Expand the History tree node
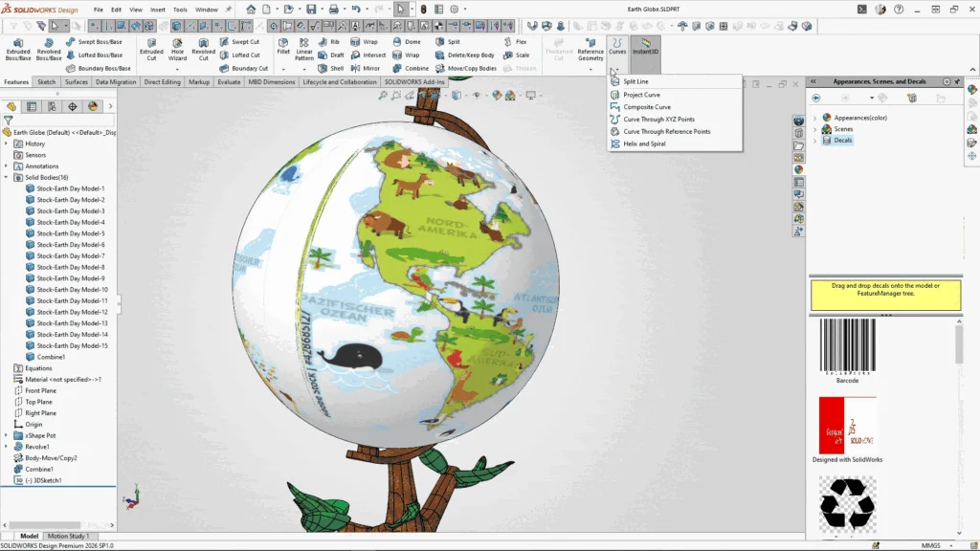980x551 pixels. 7,143
